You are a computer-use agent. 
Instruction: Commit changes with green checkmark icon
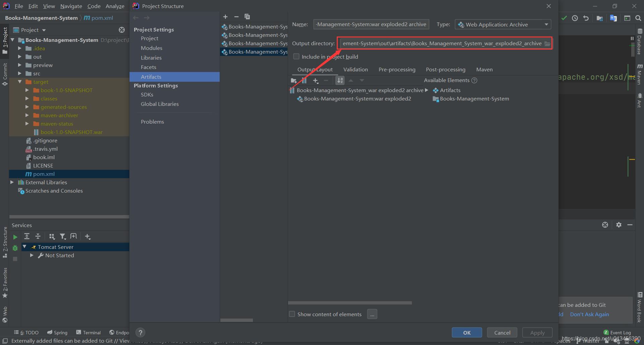click(564, 18)
